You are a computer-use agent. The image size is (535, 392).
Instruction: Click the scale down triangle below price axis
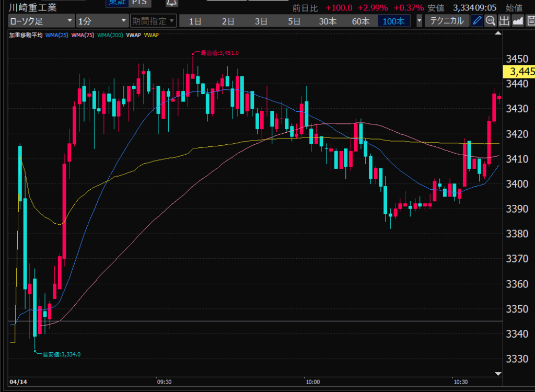coord(497,374)
